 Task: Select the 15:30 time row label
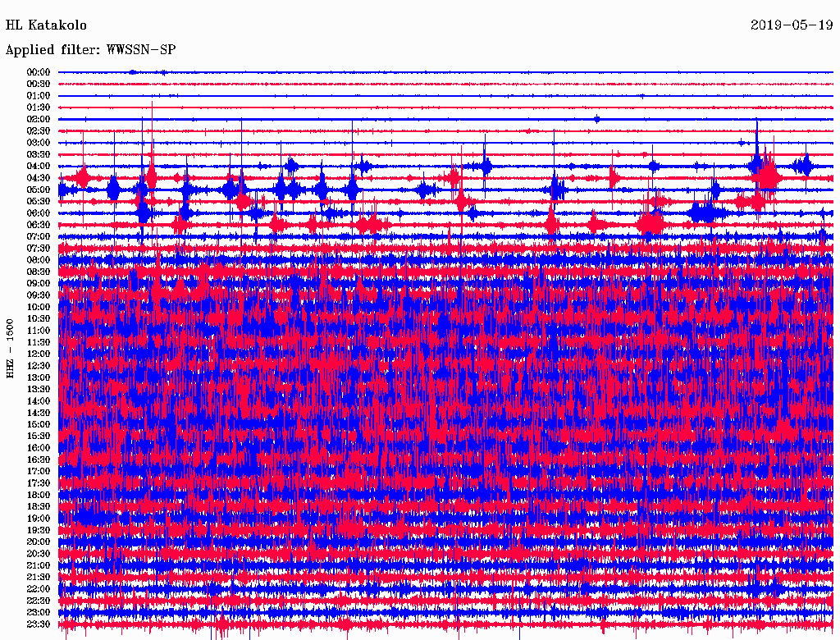(x=39, y=437)
